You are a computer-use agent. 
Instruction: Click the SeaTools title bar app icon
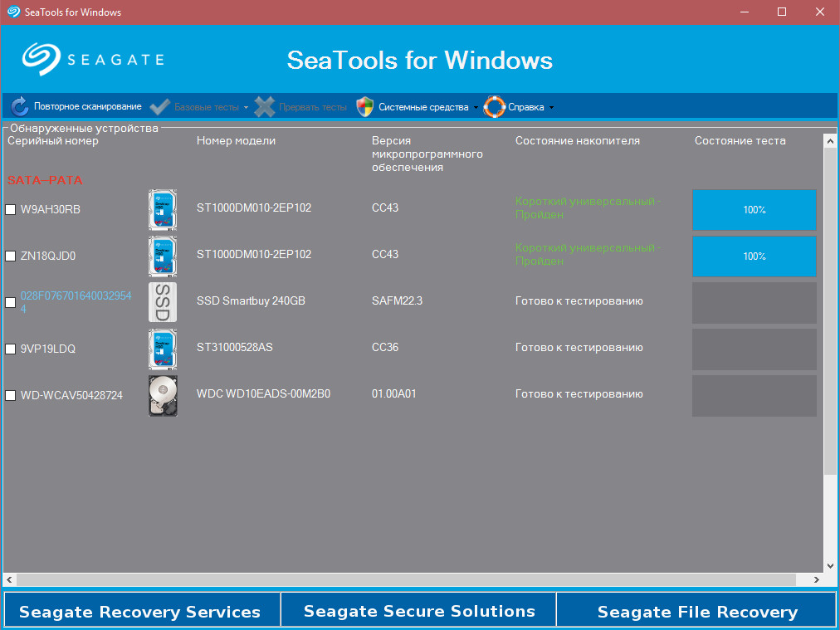coord(13,12)
